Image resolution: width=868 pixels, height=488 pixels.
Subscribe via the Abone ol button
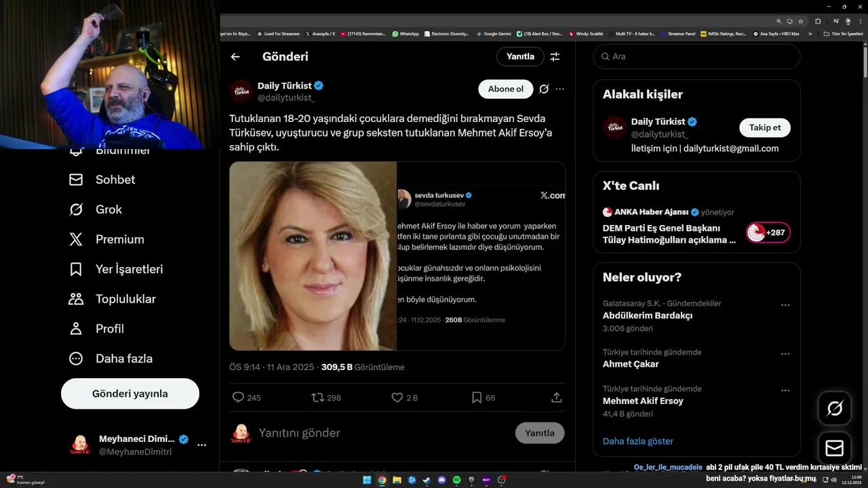point(506,89)
